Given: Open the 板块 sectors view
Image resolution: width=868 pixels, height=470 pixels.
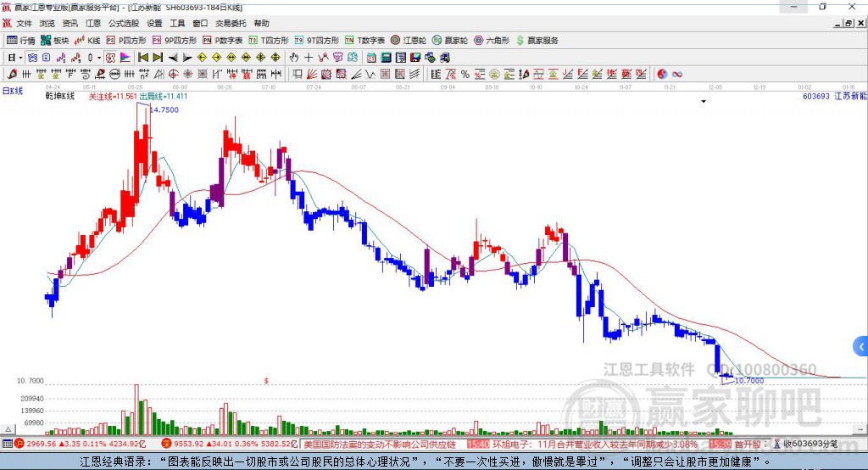Looking at the screenshot, I should coord(55,41).
